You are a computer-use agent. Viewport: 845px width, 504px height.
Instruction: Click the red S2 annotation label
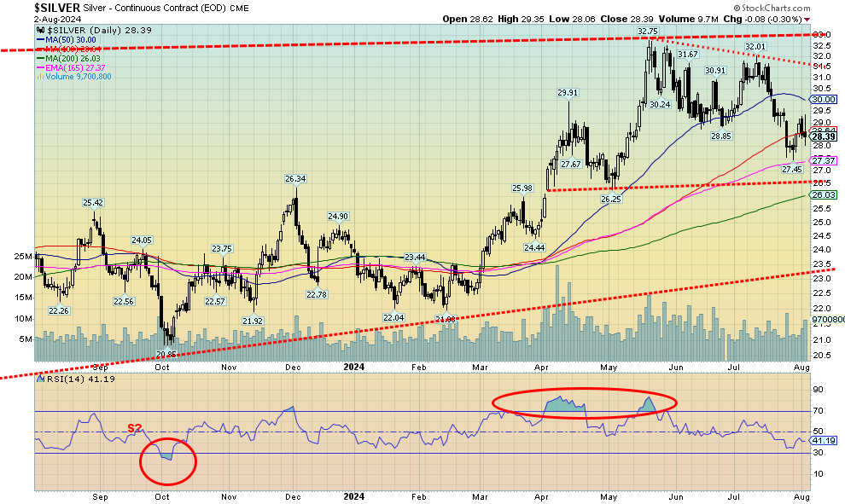136,428
